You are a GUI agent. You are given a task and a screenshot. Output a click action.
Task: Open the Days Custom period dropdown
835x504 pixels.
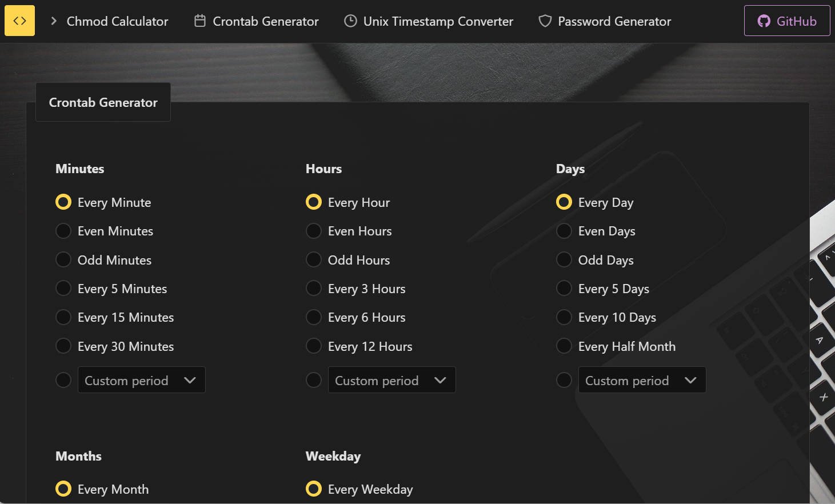(642, 380)
